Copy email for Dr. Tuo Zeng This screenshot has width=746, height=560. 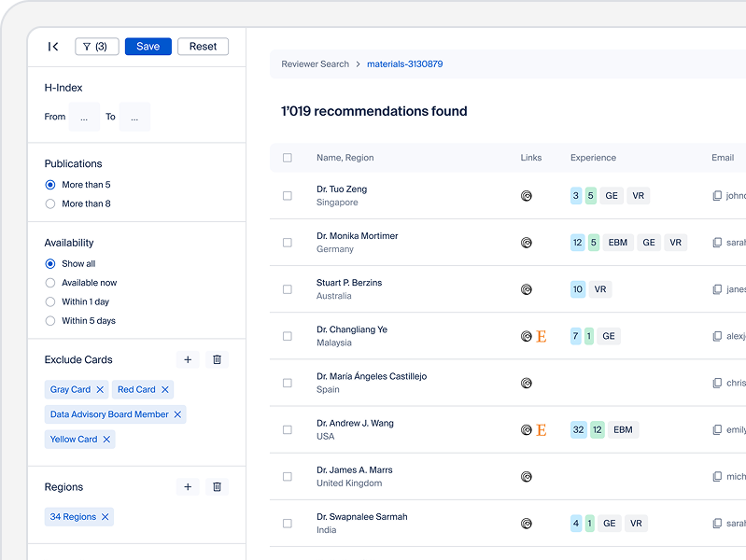pos(717,196)
